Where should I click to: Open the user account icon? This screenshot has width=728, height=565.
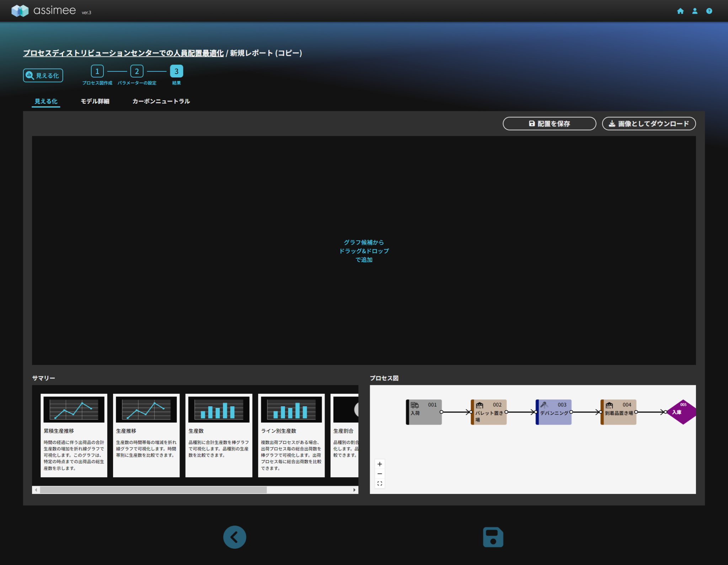pyautogui.click(x=695, y=11)
